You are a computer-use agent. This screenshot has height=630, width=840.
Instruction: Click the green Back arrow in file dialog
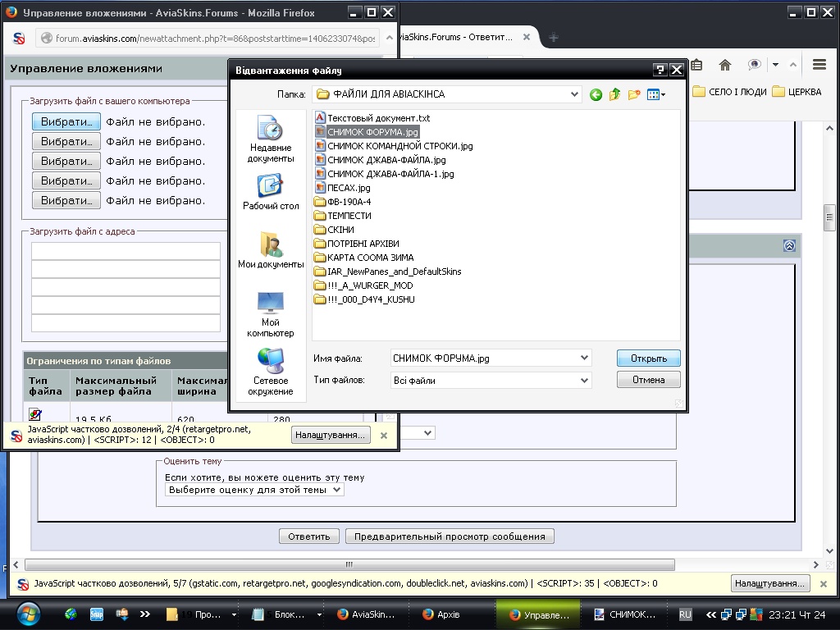pyautogui.click(x=596, y=95)
